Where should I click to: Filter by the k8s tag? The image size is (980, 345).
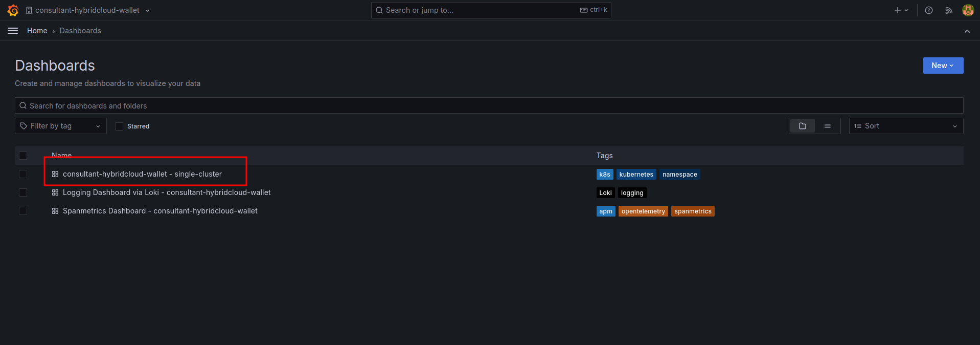pyautogui.click(x=605, y=175)
